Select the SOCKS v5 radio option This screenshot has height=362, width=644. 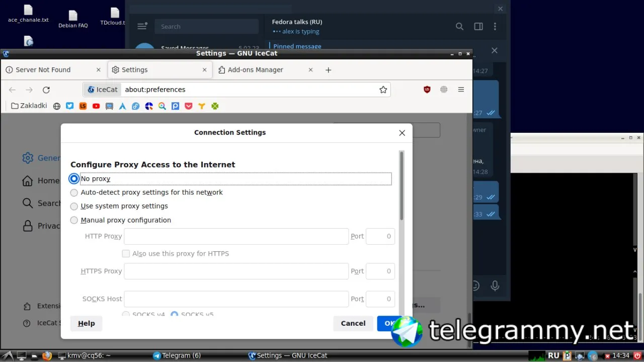pos(175,314)
